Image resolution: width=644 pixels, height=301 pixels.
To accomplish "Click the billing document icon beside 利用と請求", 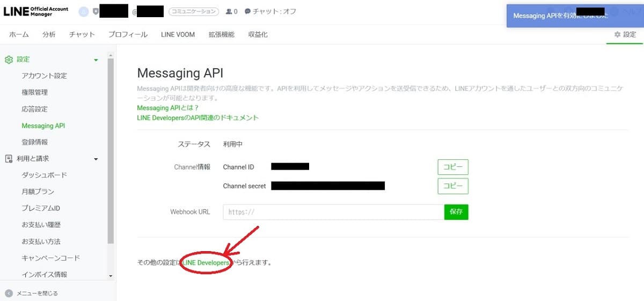I will click(x=9, y=159).
